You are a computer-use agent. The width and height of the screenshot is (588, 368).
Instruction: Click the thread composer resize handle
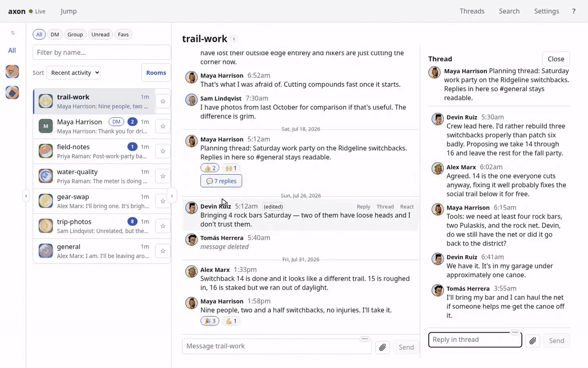pyautogui.click(x=514, y=332)
